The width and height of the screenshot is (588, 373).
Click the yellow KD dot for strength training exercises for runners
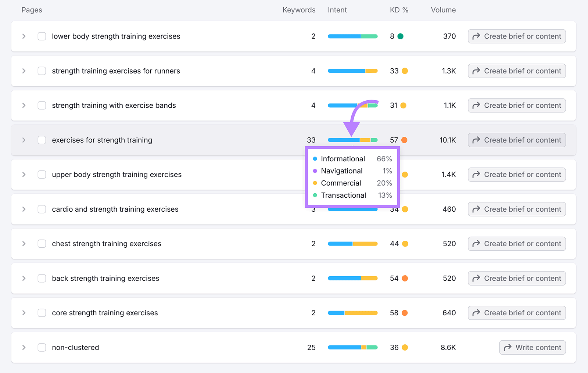405,71
